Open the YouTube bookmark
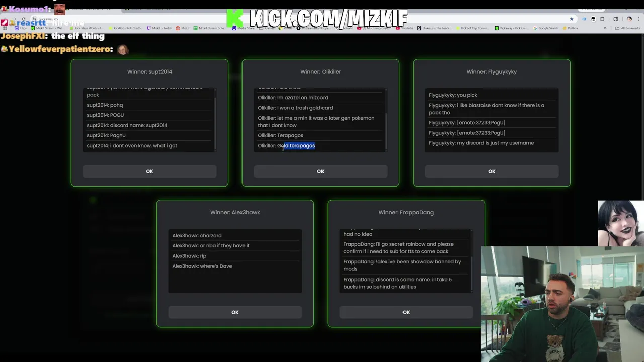Image resolution: width=644 pixels, height=362 pixels. (405, 28)
